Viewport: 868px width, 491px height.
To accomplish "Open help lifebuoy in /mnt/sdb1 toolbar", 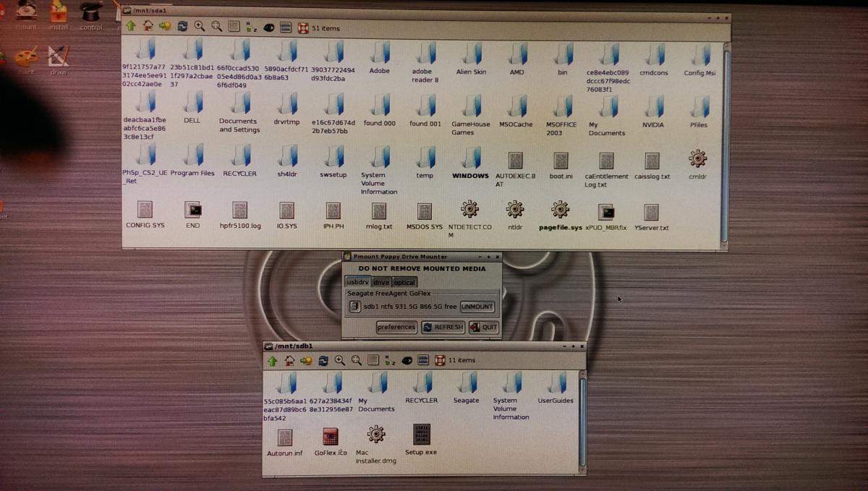I will tap(440, 360).
